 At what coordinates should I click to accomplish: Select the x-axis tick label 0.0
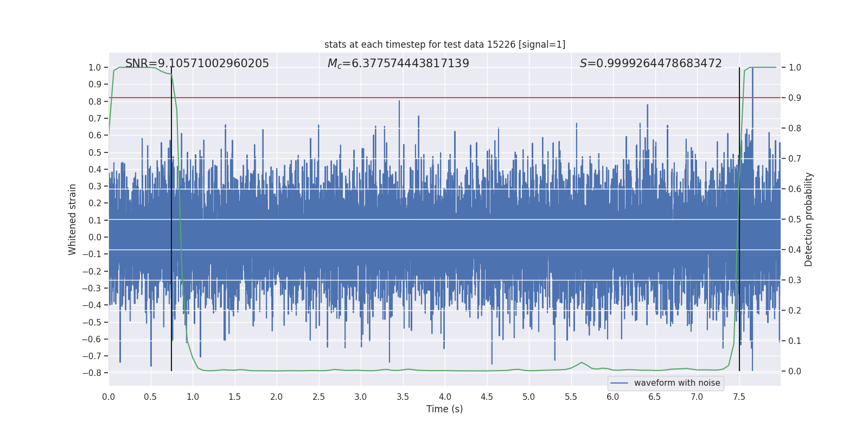(x=108, y=397)
